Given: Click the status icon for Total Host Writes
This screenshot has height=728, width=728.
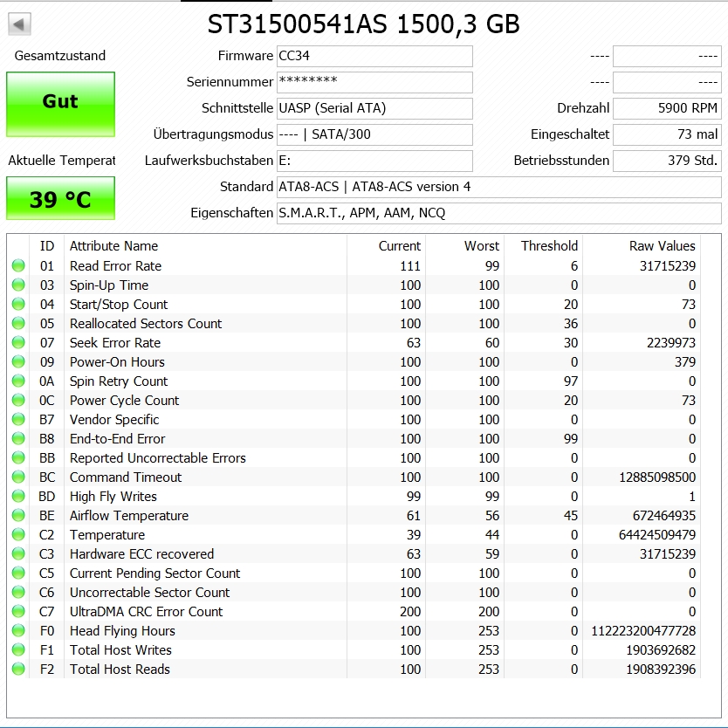Looking at the screenshot, I should (x=18, y=650).
